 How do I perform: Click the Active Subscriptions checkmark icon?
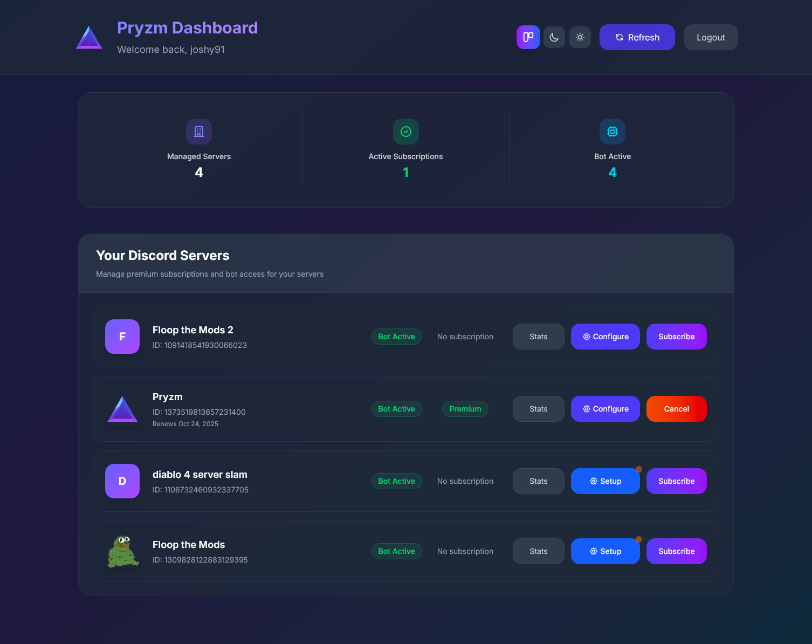[x=405, y=131]
